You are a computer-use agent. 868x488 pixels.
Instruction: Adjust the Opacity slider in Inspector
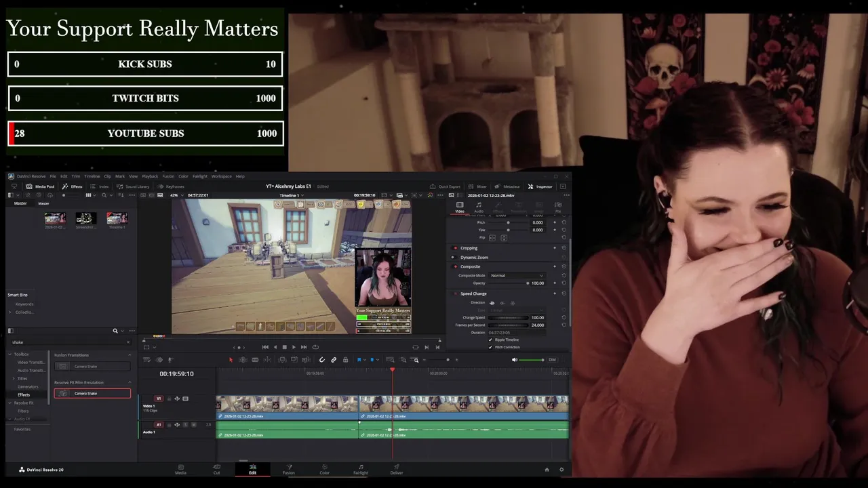coord(509,283)
